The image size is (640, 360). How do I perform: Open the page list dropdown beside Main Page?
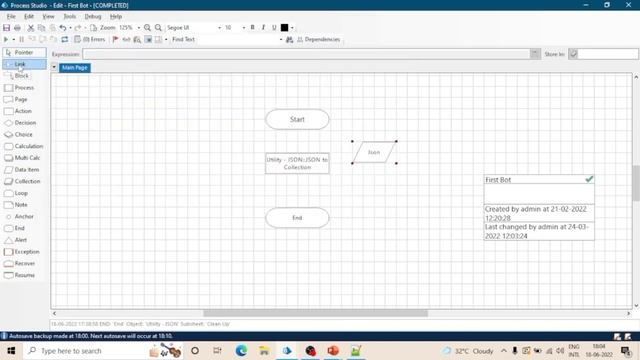pyautogui.click(x=54, y=67)
